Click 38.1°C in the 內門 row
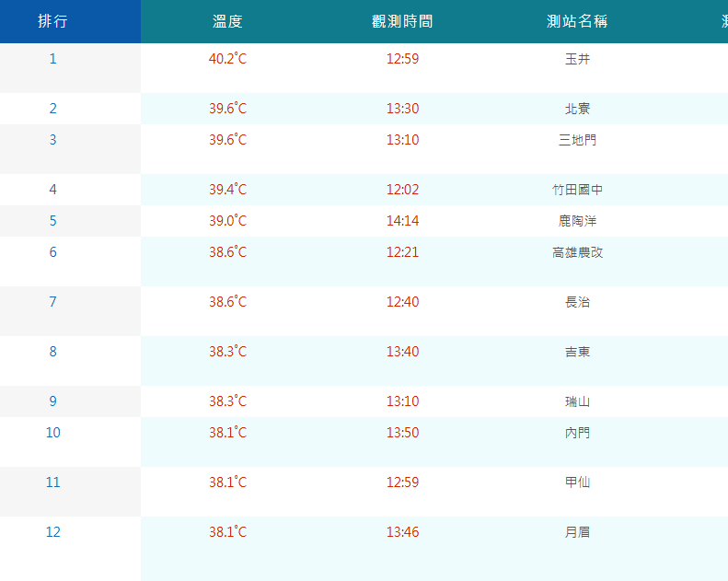 [227, 433]
